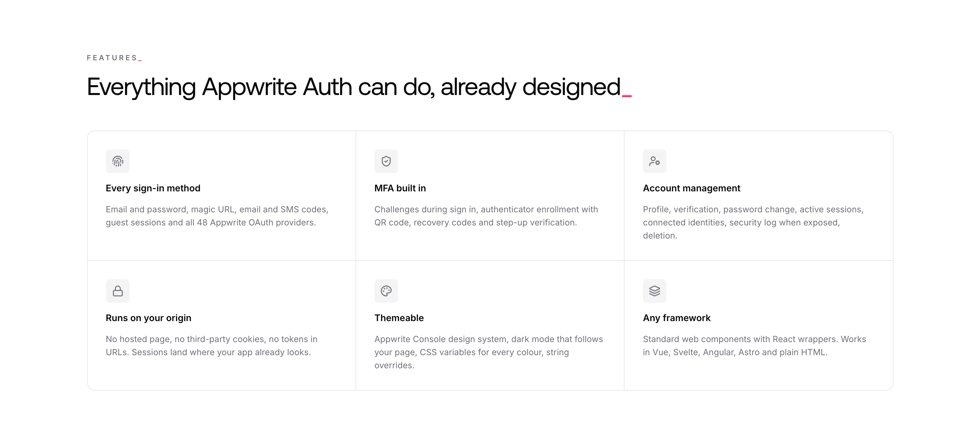Click the fingerprint icon above Every sign-in method
The image size is (980, 443).
118,161
